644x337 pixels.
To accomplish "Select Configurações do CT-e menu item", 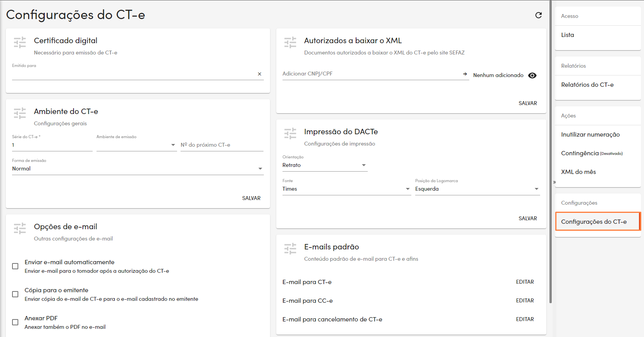I will click(598, 222).
